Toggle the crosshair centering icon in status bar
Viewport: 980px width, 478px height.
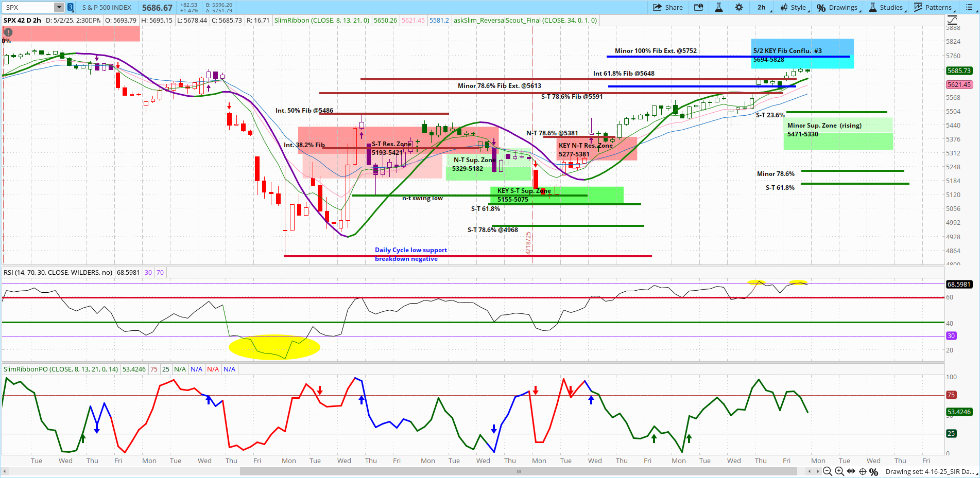coord(862,471)
